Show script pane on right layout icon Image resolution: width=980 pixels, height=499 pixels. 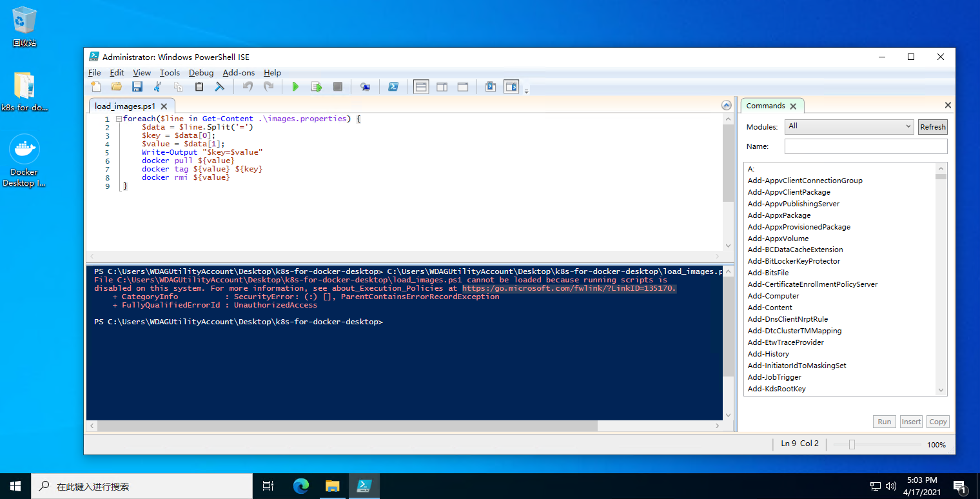pyautogui.click(x=442, y=86)
